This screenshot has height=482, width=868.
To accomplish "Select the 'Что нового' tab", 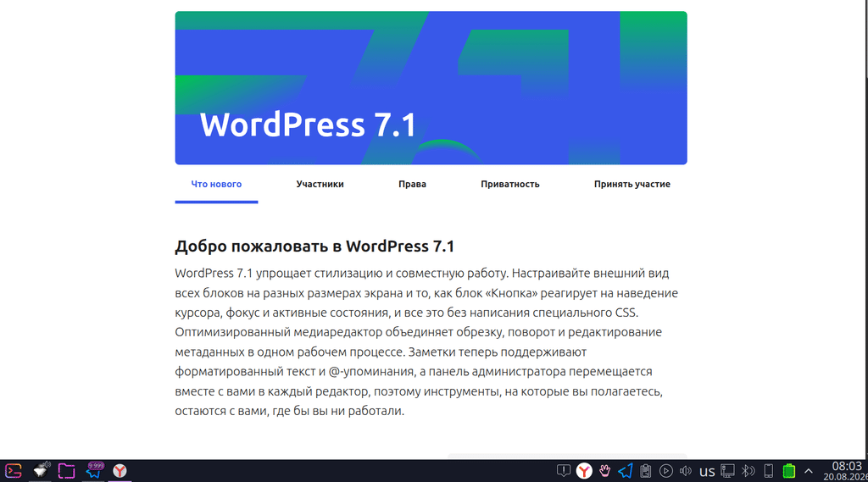I will 216,185.
